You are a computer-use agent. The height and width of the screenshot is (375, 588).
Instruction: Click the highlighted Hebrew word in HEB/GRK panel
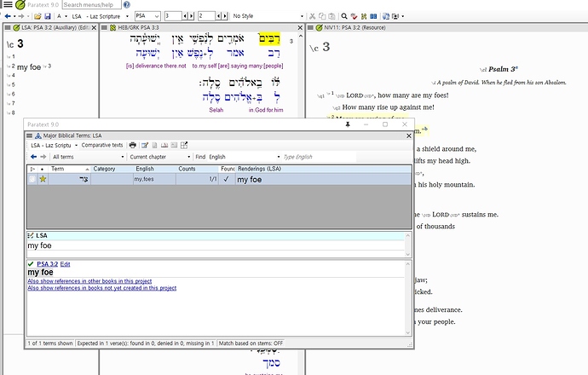(269, 38)
